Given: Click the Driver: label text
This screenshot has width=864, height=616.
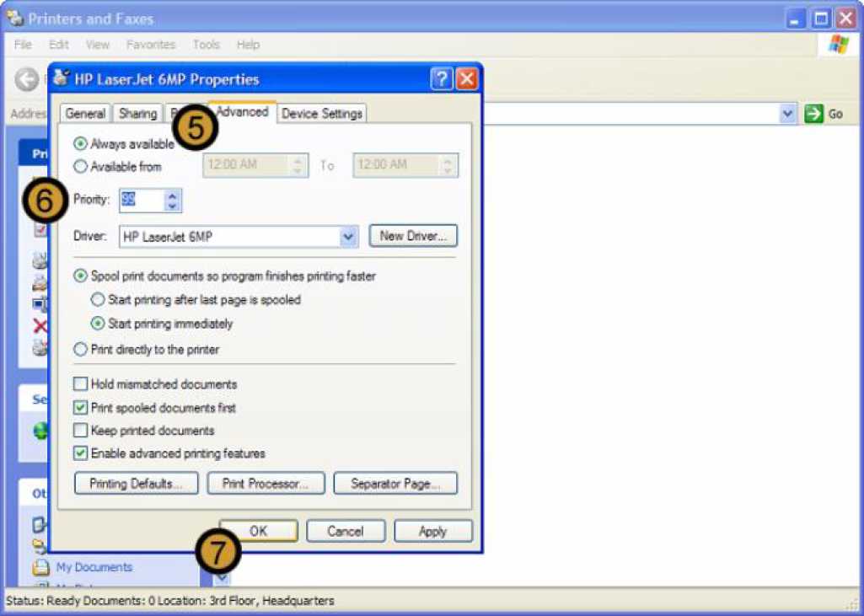Looking at the screenshot, I should pos(90,236).
